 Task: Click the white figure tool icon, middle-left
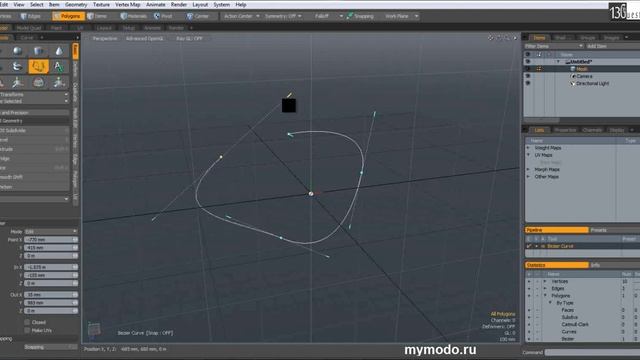click(x=18, y=82)
